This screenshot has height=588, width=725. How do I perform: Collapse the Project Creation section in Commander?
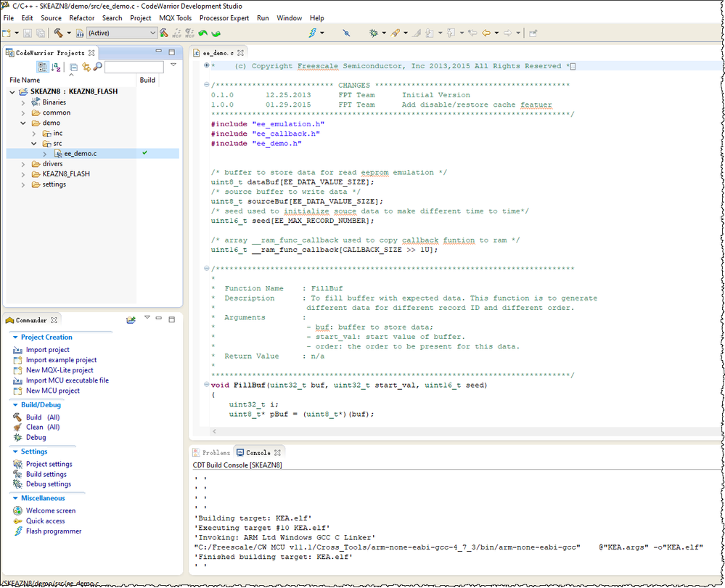tap(15, 338)
